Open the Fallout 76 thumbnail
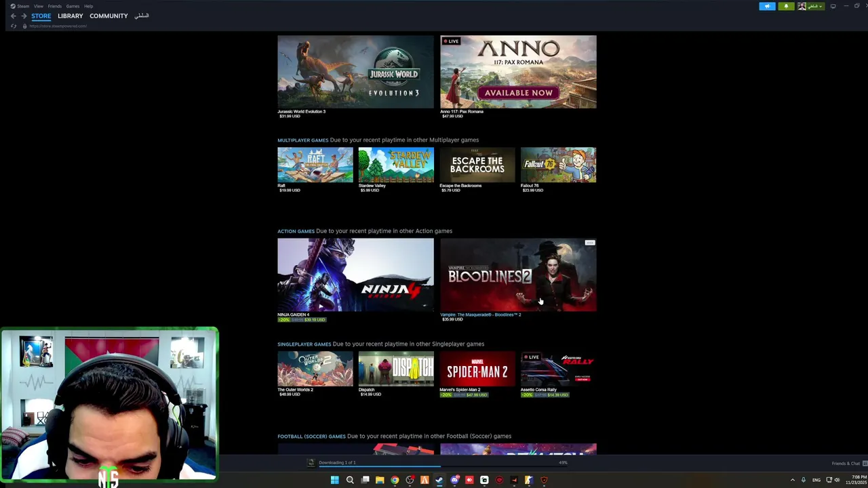The image size is (868, 488). [x=558, y=165]
